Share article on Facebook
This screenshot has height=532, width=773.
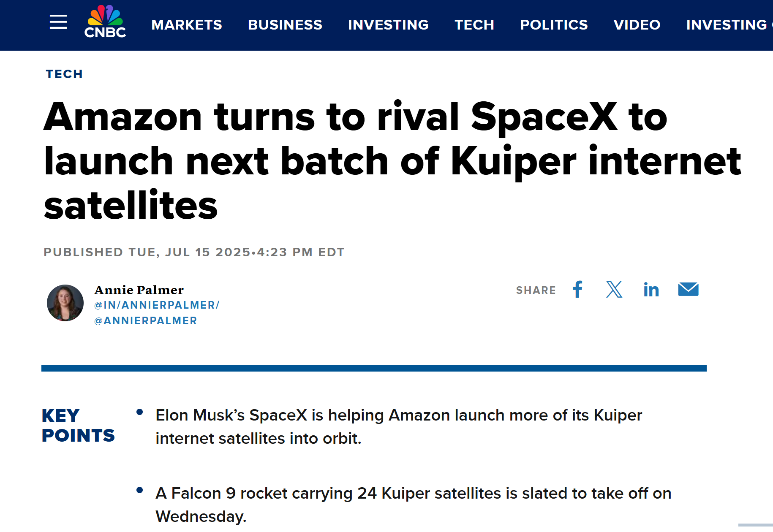pyautogui.click(x=577, y=290)
